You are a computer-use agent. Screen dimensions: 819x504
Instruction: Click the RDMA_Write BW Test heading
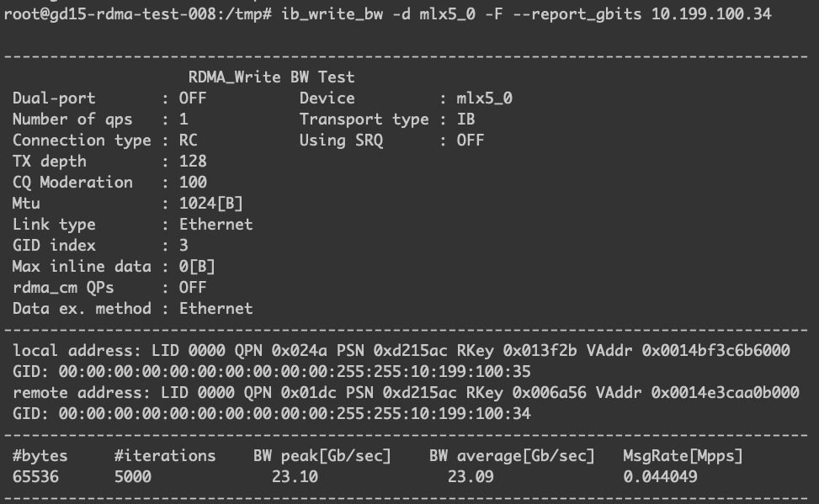coord(271,77)
